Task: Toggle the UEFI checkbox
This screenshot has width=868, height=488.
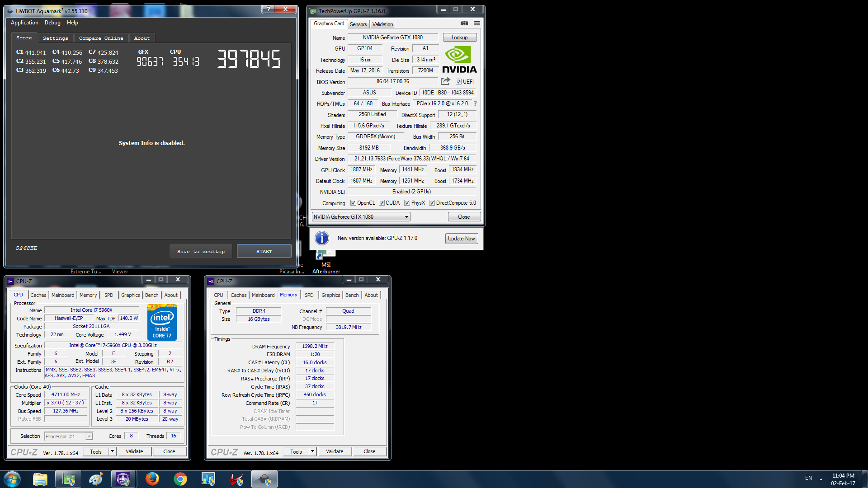Action: [x=458, y=82]
